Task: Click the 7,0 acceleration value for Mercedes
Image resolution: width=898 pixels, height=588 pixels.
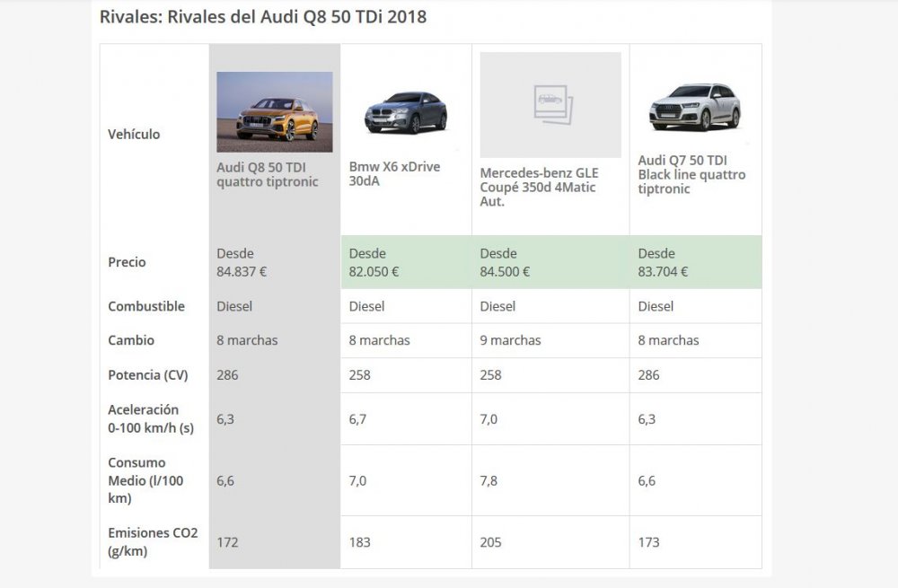Action: click(489, 419)
